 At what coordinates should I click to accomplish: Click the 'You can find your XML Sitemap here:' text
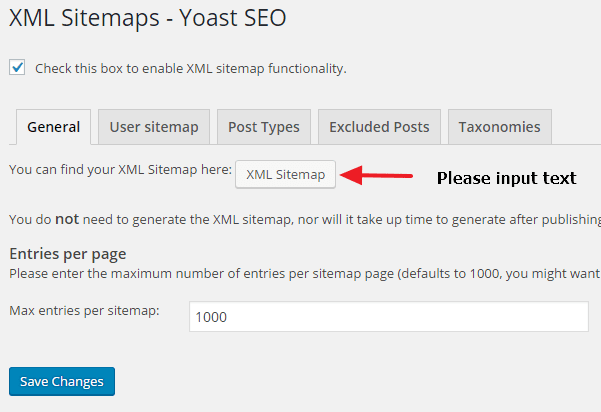point(120,170)
